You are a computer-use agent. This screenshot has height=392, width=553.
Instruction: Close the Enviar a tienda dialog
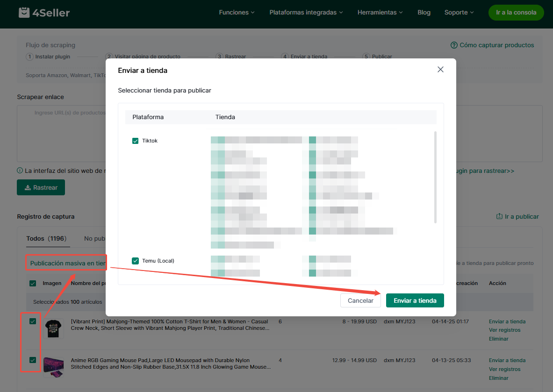(440, 70)
